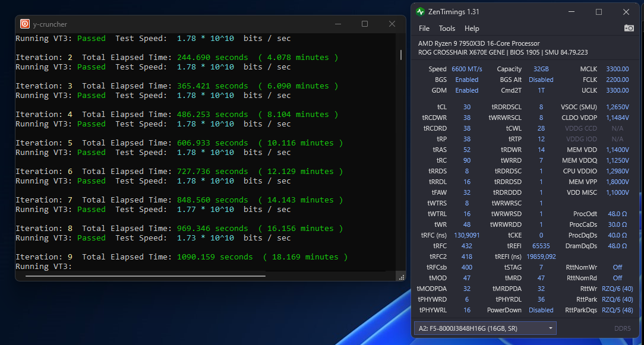The image size is (644, 345).
Task: Click the tREFI value 65535
Action: click(541, 246)
